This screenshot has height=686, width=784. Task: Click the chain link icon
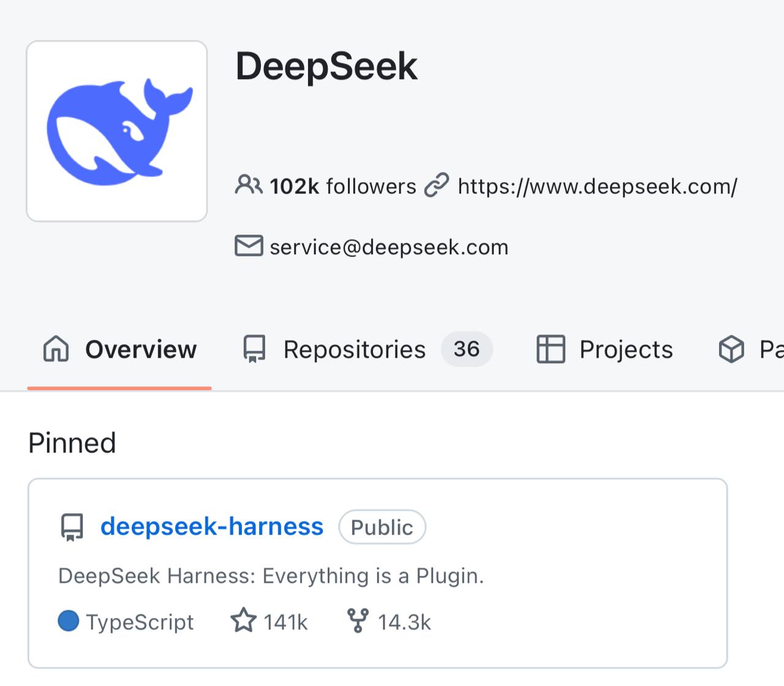point(437,185)
